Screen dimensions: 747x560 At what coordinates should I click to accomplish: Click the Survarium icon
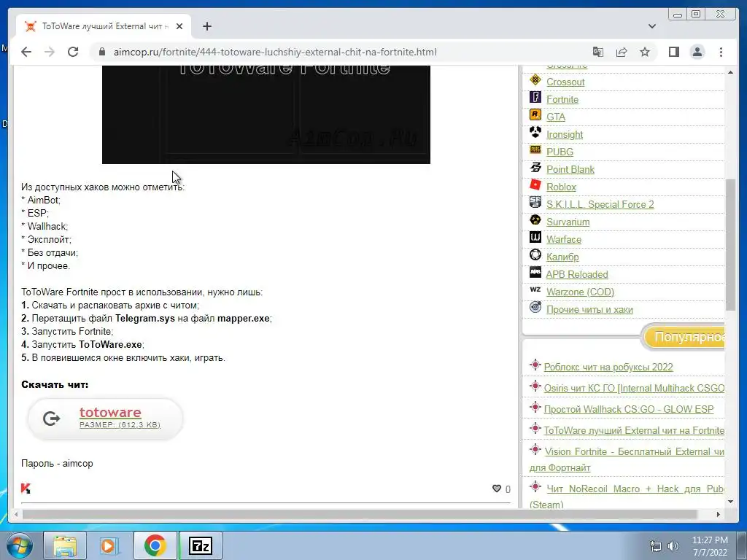click(535, 219)
